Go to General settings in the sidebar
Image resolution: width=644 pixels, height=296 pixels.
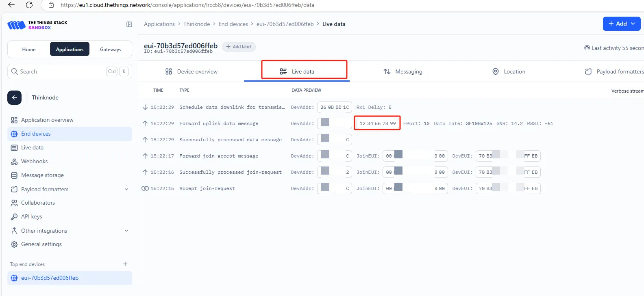(41, 244)
